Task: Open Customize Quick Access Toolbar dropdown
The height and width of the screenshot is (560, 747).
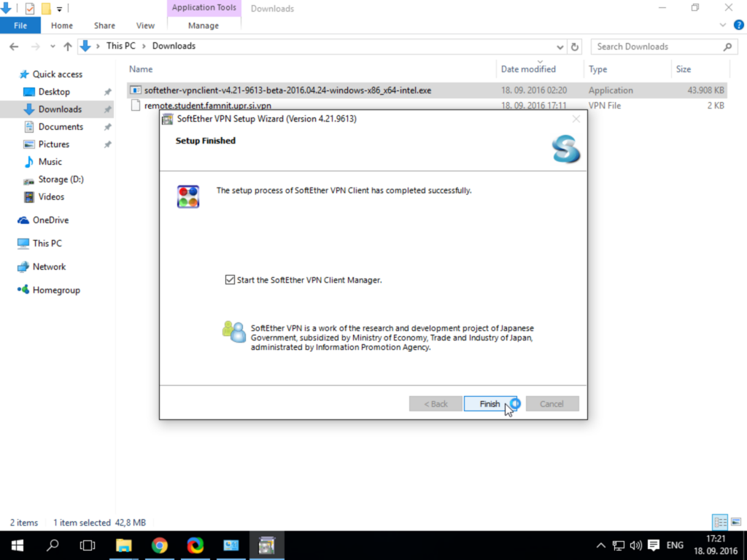Action: point(59,9)
